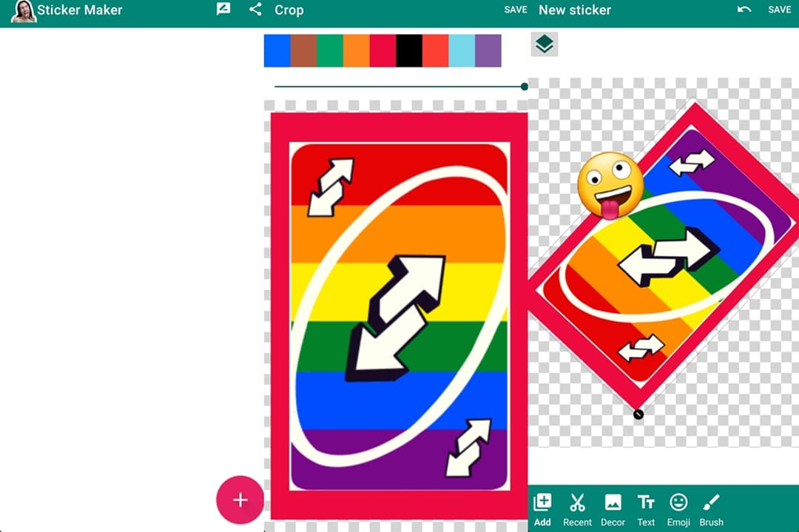Open the profile avatar in Sticker Maker
799x532 pixels.
click(x=23, y=11)
